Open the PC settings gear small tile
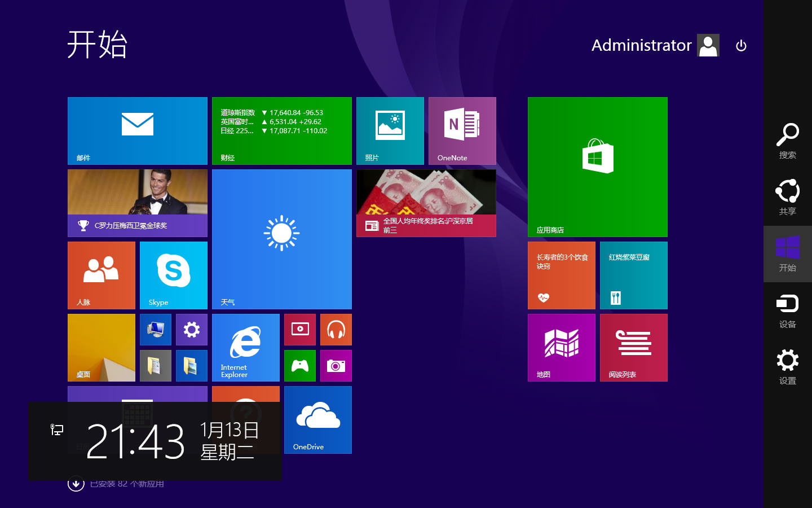Image resolution: width=812 pixels, height=508 pixels. coord(192,330)
